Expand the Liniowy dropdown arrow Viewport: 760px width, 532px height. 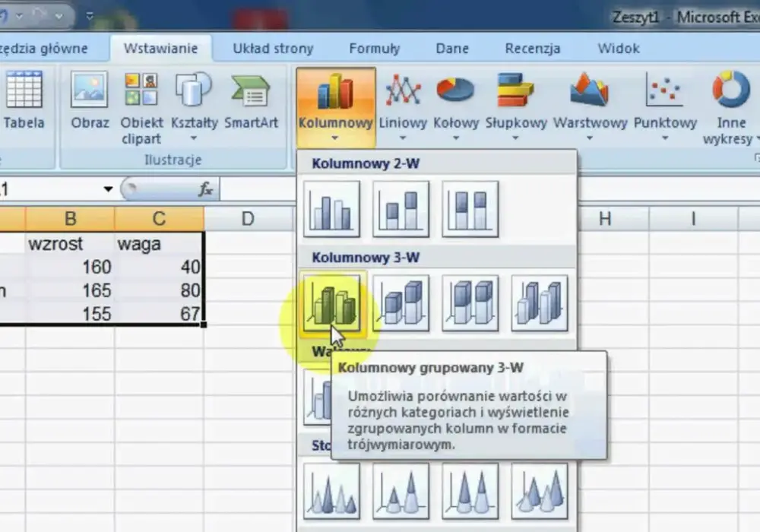403,138
